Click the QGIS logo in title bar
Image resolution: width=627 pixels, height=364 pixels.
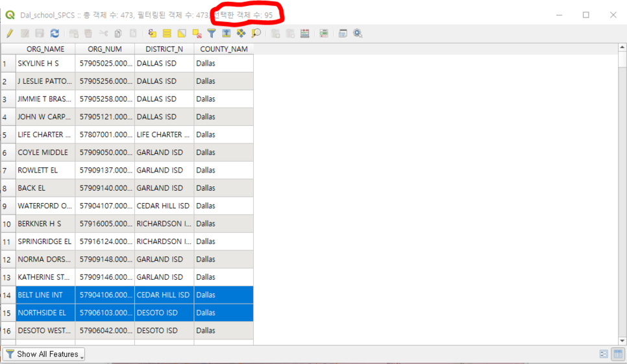pyautogui.click(x=10, y=15)
